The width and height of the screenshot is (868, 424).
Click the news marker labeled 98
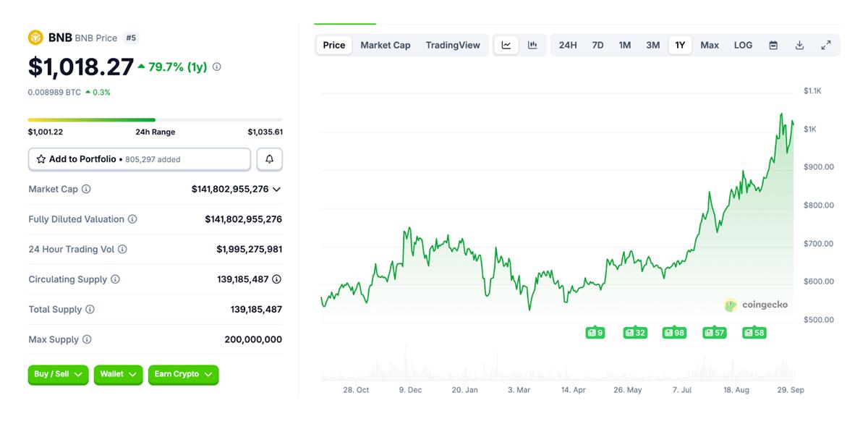(x=674, y=333)
